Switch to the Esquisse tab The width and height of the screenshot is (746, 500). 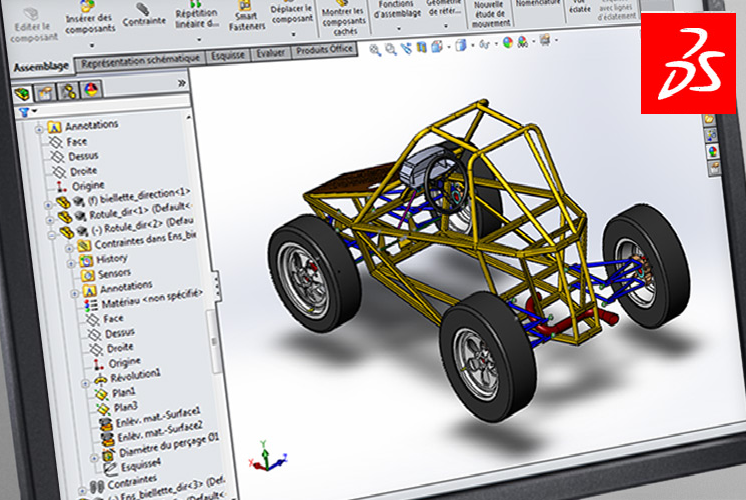point(227,56)
